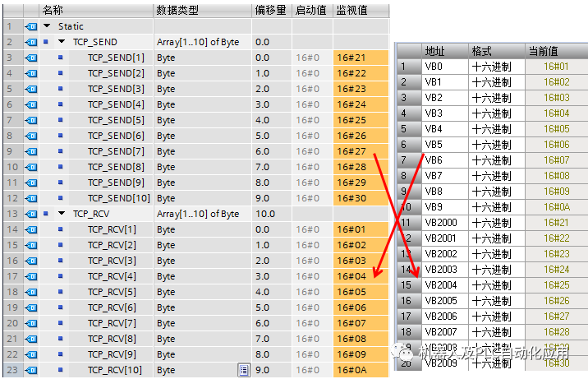Select row 1 header in status chart
This screenshot has height=379, width=588.
pyautogui.click(x=409, y=67)
